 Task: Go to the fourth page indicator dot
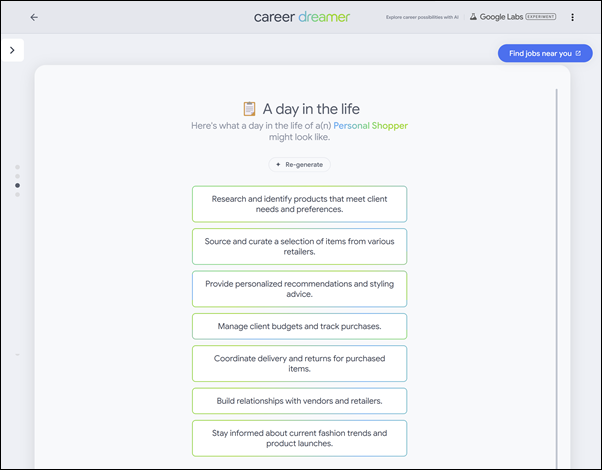tap(17, 194)
